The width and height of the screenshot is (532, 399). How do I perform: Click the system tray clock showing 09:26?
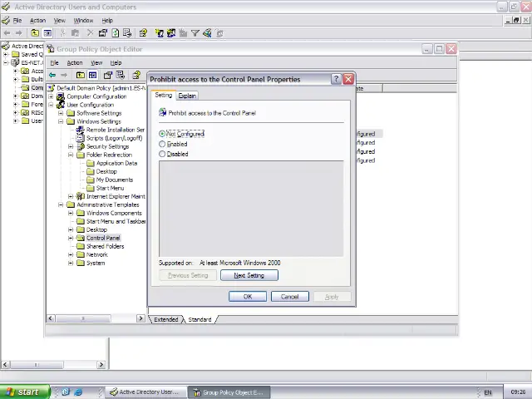[518, 392]
